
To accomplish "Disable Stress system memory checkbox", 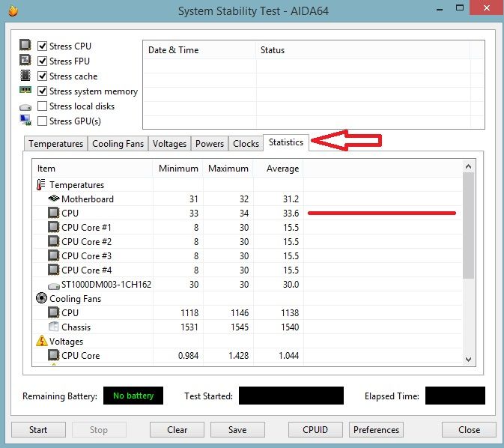I will pos(42,91).
